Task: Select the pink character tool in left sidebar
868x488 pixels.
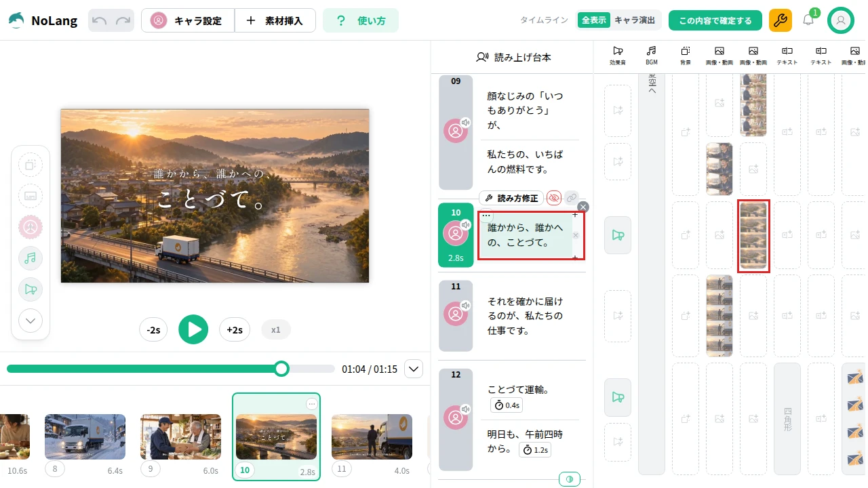Action: click(x=31, y=227)
